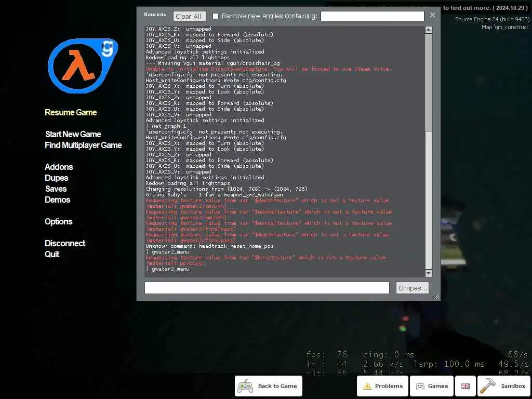Image resolution: width=532 pixels, height=399 pixels.
Task: Select Resume Game
Action: coord(71,112)
